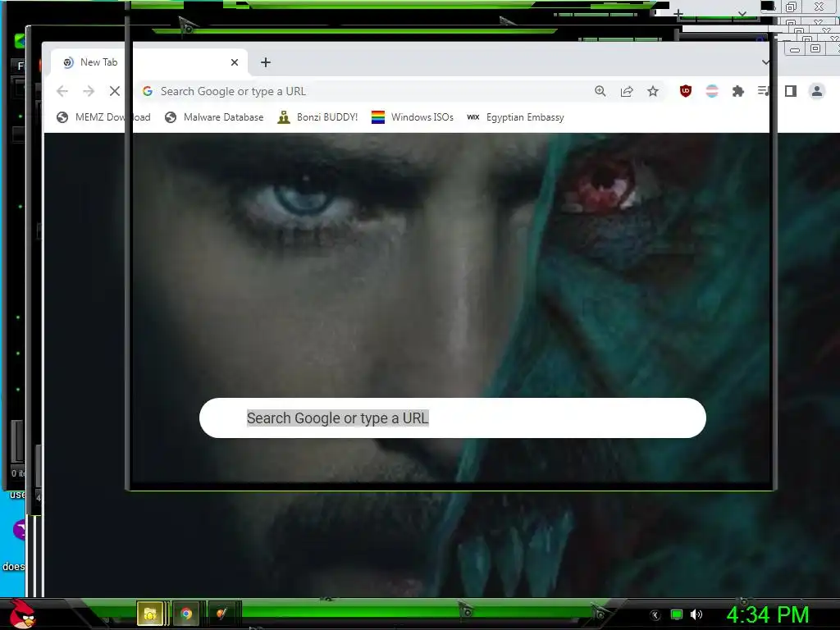The image size is (840, 630).
Task: Click the plus button in the background Chrome window
Action: (x=678, y=13)
